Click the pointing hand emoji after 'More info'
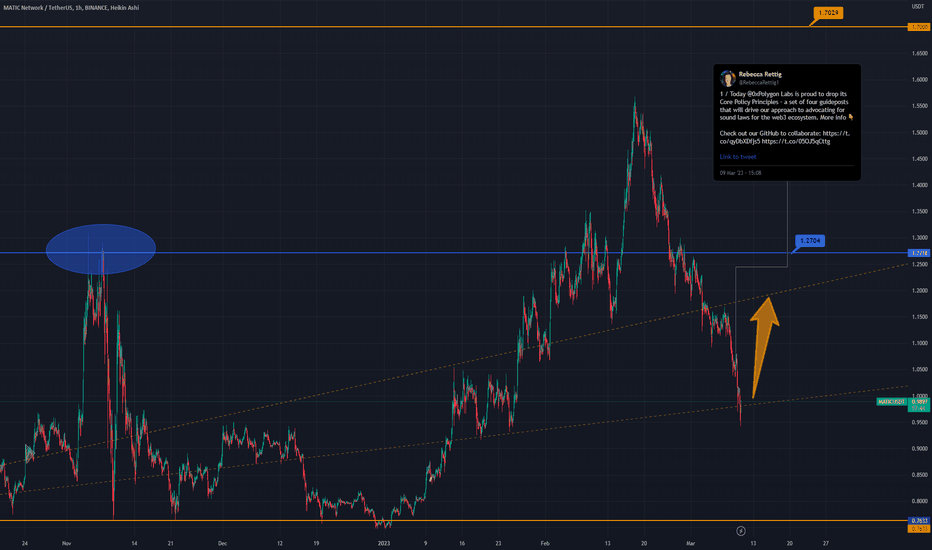932x550 pixels. coord(851,117)
